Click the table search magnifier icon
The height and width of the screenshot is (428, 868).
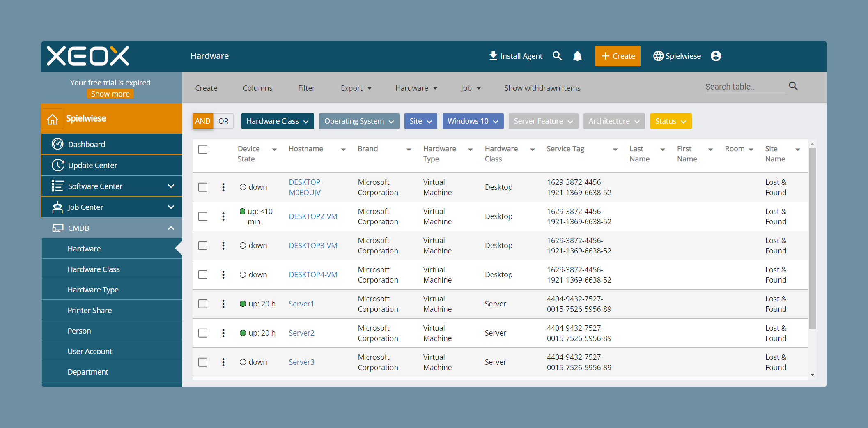793,86
